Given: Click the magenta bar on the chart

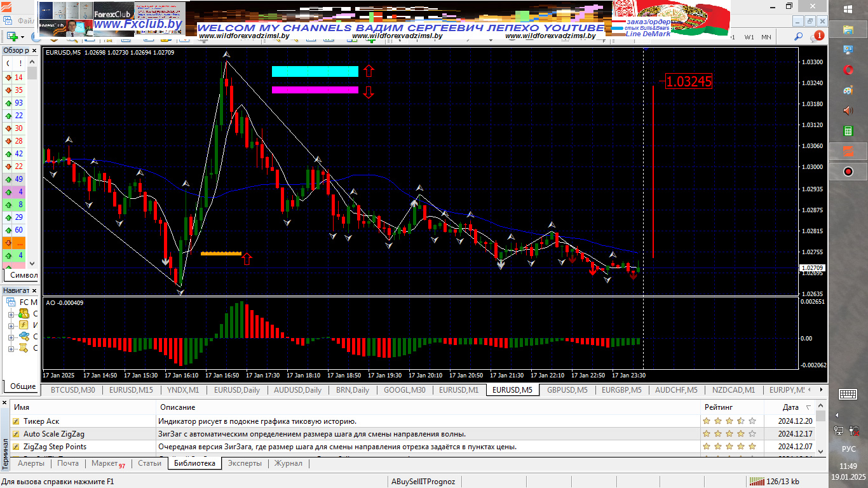Looking at the screenshot, I should (x=315, y=90).
